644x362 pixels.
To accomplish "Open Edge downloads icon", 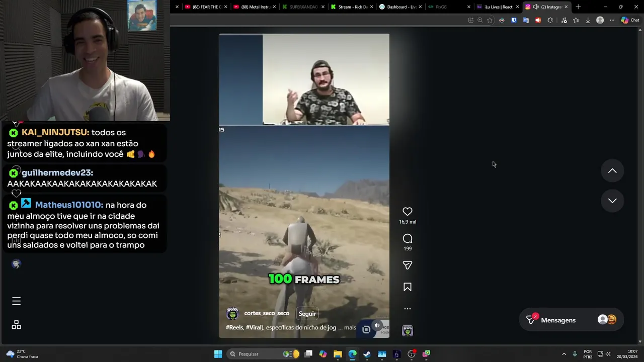I will (x=588, y=20).
